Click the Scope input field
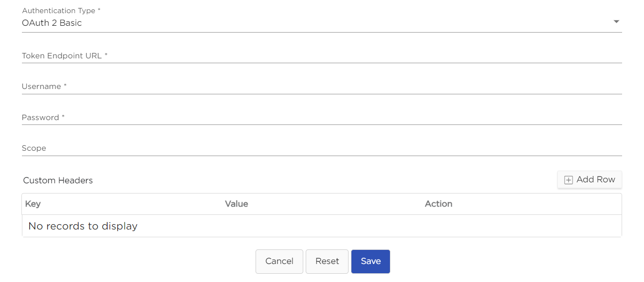644x282 pixels. coord(321,148)
